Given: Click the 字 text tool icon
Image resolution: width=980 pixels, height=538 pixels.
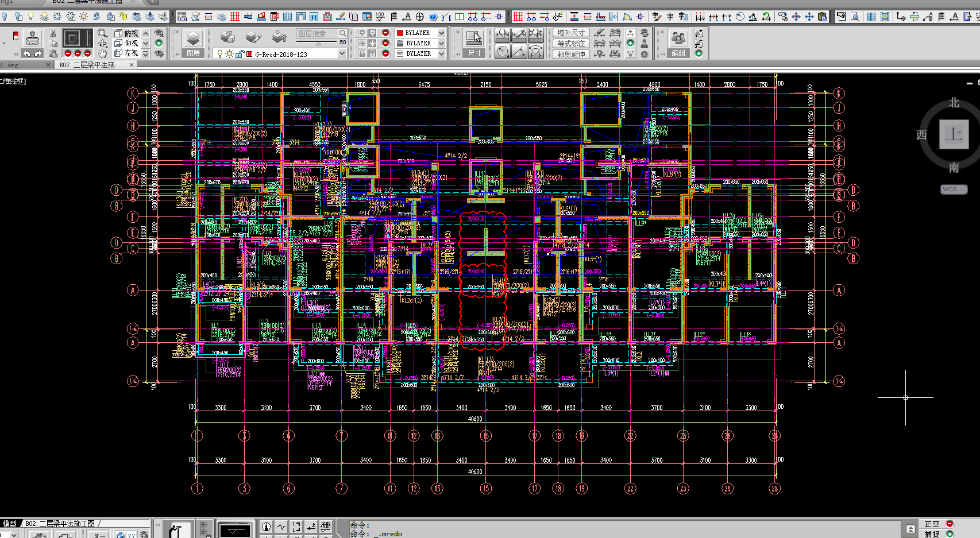Looking at the screenshot, I should (670, 17).
